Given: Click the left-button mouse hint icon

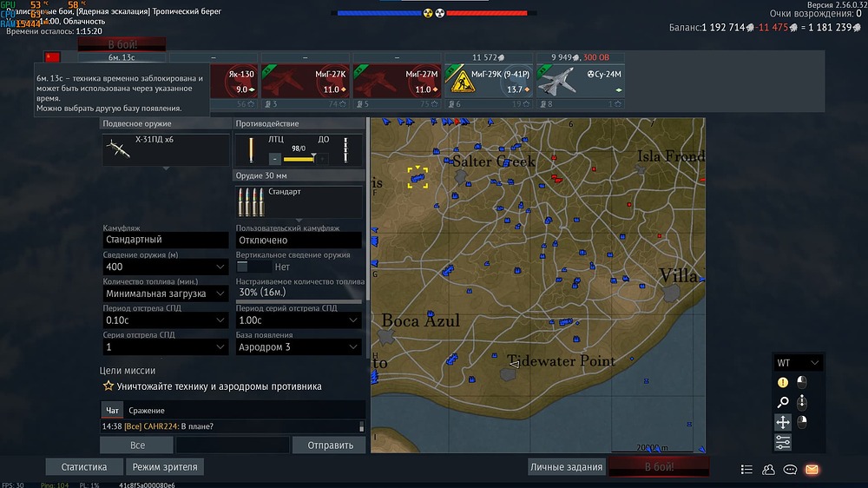Looking at the screenshot, I should 801,382.
